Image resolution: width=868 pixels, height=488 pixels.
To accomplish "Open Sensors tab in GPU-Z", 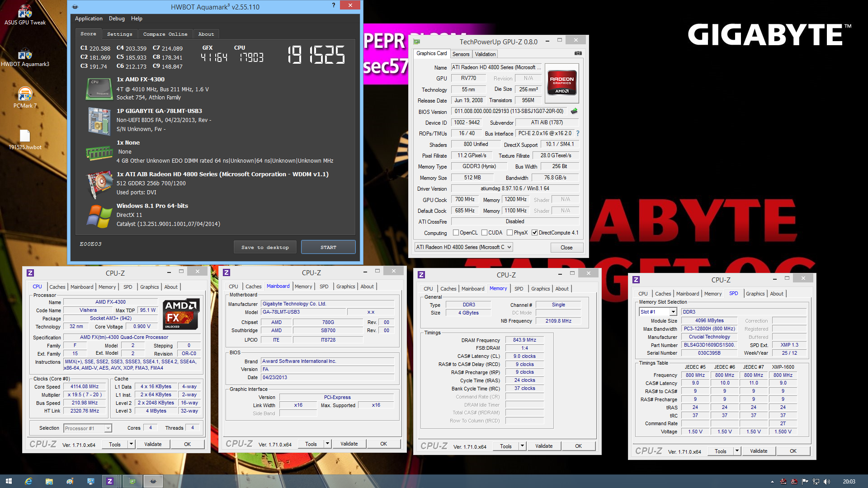I will [x=461, y=54].
